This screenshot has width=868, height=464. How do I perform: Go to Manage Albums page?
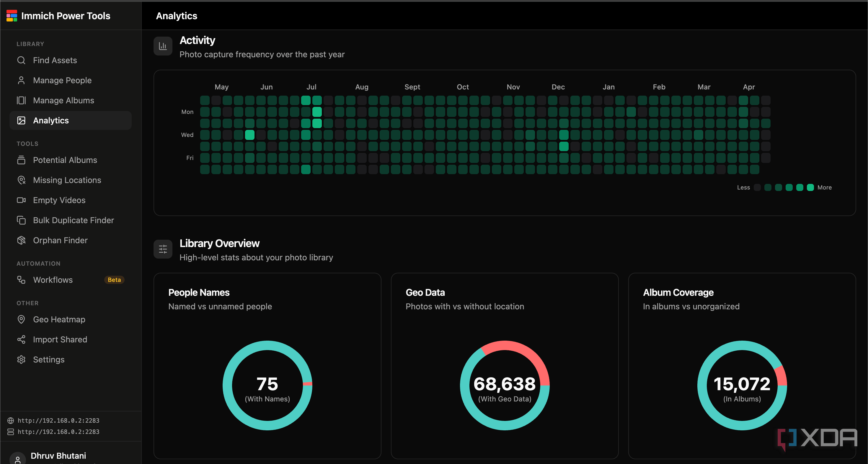(71, 100)
